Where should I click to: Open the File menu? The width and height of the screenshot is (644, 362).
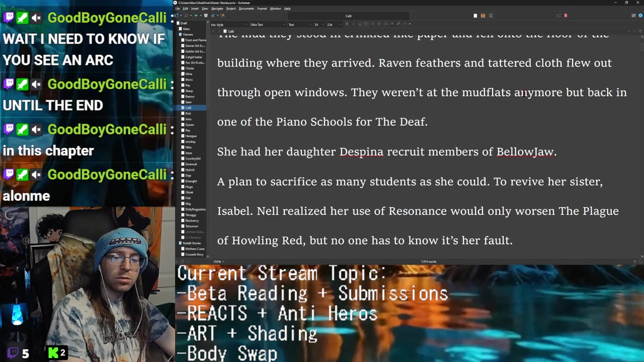click(x=177, y=9)
